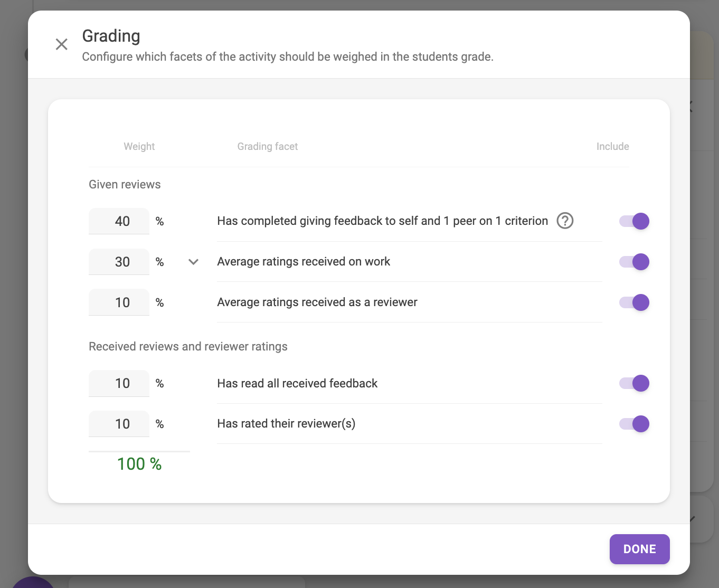The image size is (719, 588).
Task: Click the 30 percent weight field
Action: (119, 262)
